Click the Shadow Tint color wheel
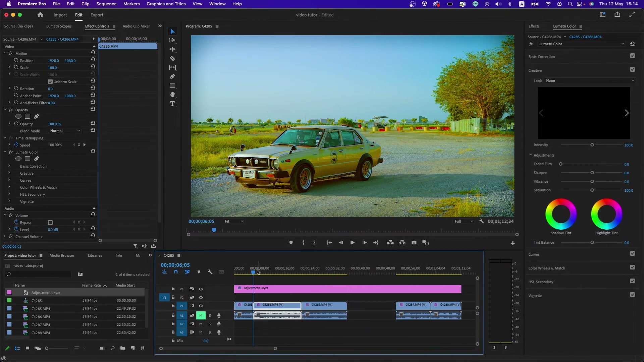Screen dimensions: 644x362 point(561,214)
